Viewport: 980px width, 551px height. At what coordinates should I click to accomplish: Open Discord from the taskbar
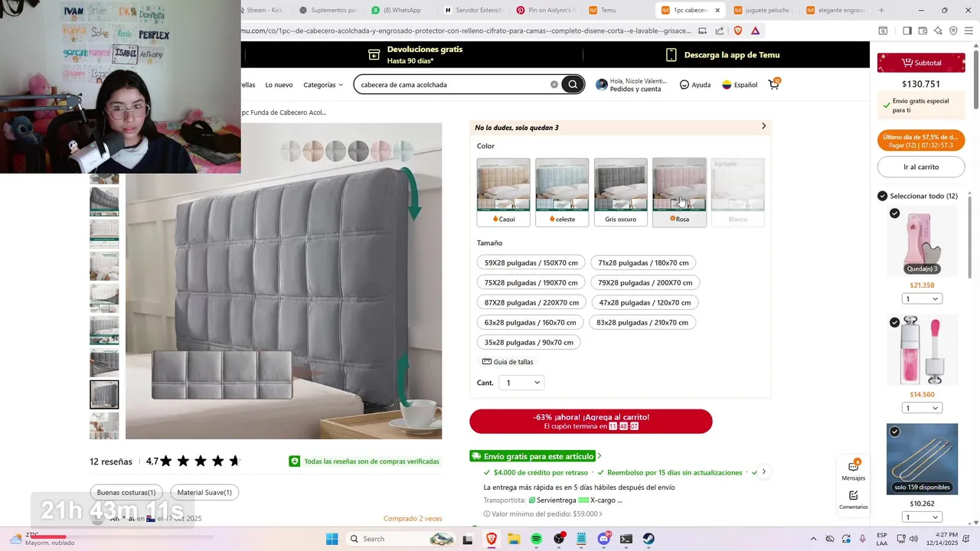604,539
